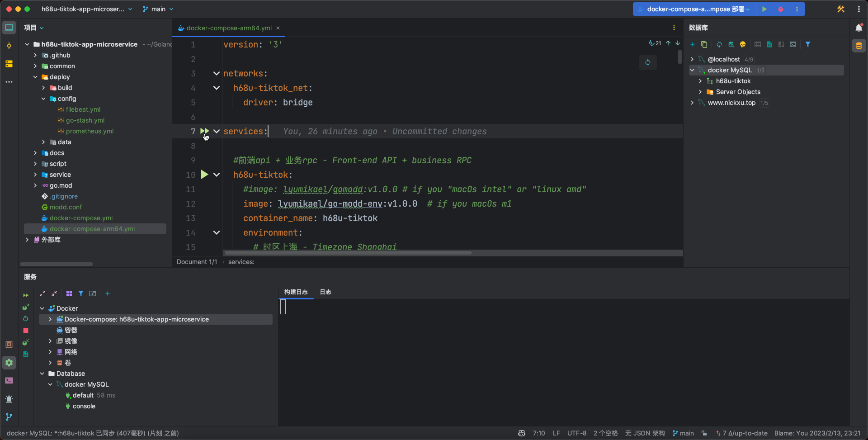868x440 pixels.
Task: Fold the environment block at line 14
Action: pos(217,232)
